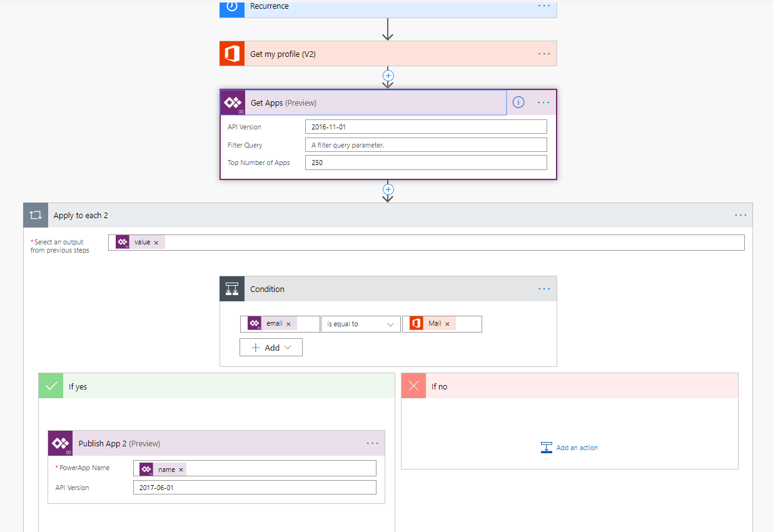773x532 pixels.
Task: Click the Recurrence clock icon
Action: [x=232, y=7]
